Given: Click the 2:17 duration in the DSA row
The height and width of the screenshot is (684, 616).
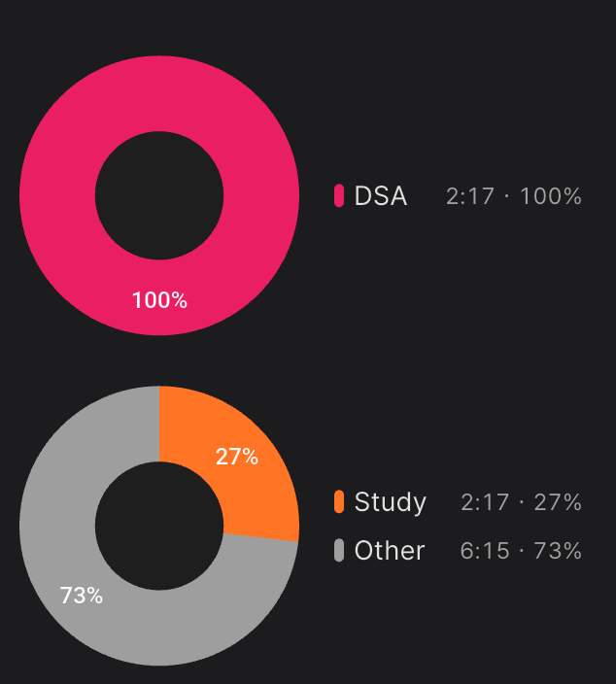Looking at the screenshot, I should tap(469, 196).
